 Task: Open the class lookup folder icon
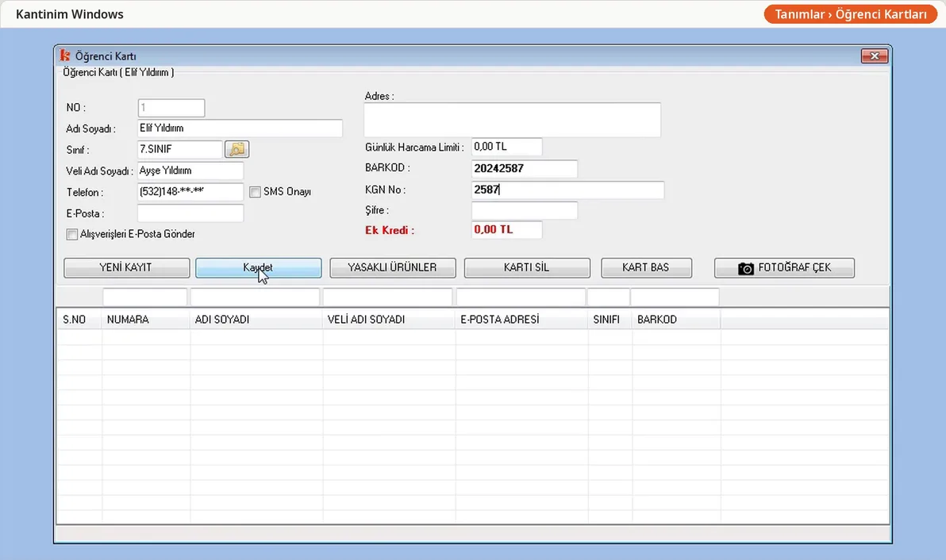tap(236, 149)
